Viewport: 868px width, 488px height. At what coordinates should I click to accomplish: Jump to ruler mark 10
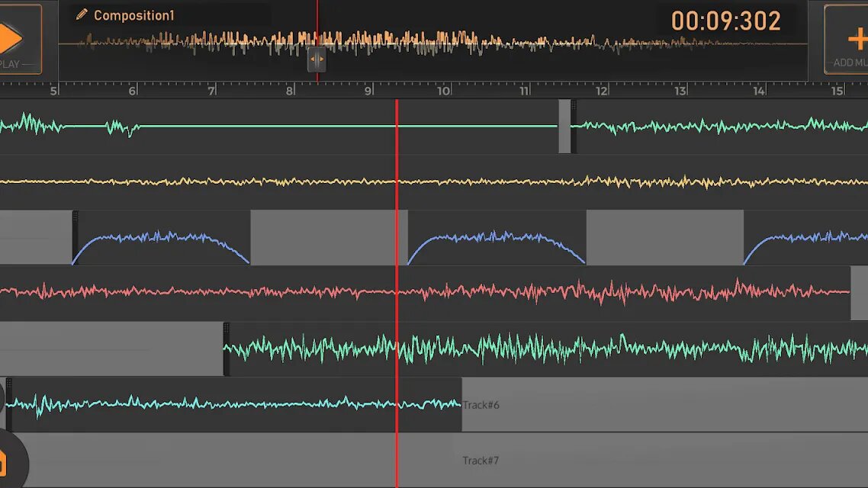click(x=443, y=91)
